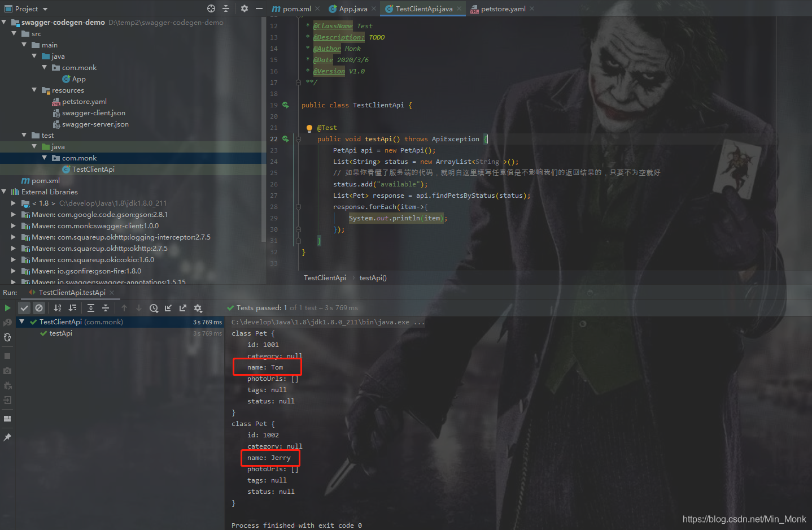Sort test results by duration
812x530 pixels.
pos(72,308)
